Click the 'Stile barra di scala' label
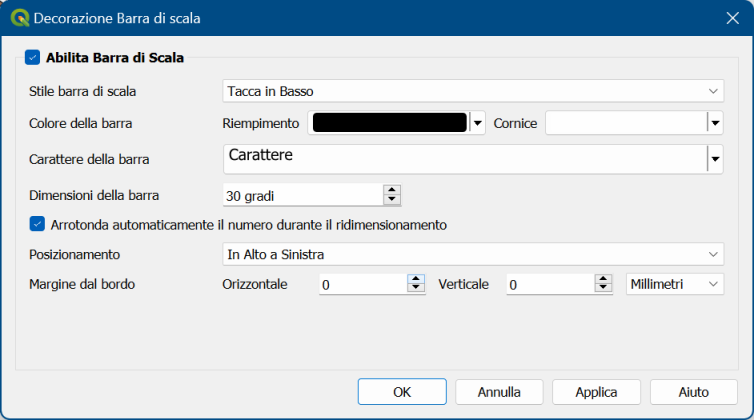754x420 pixels. (x=82, y=91)
